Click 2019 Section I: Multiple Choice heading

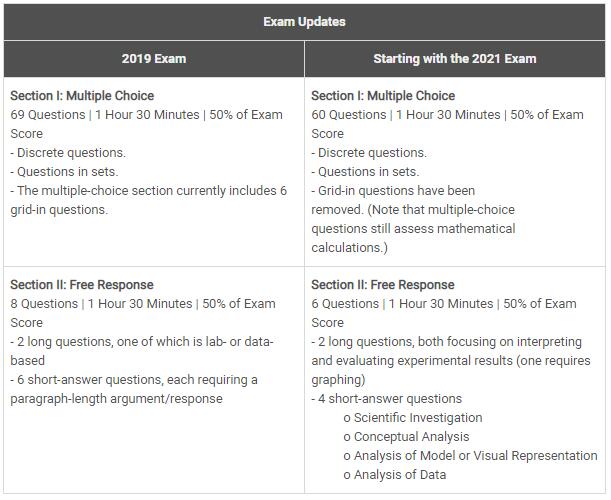tap(82, 96)
